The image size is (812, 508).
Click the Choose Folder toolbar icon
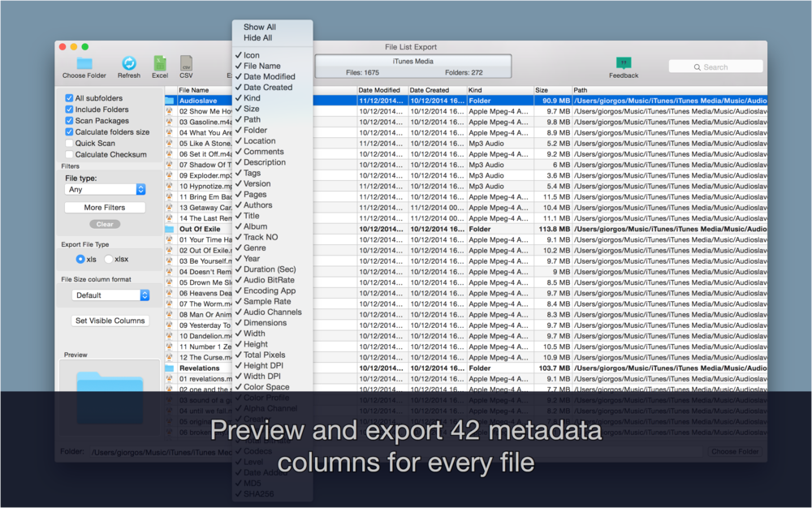pyautogui.click(x=84, y=62)
